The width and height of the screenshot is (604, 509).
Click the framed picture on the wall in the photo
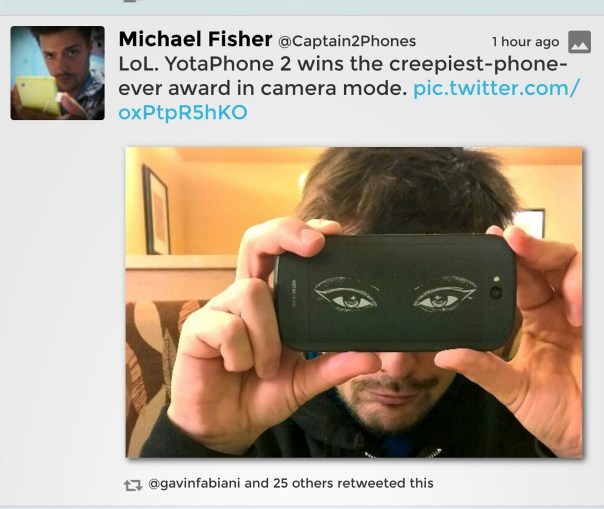pyautogui.click(x=156, y=210)
